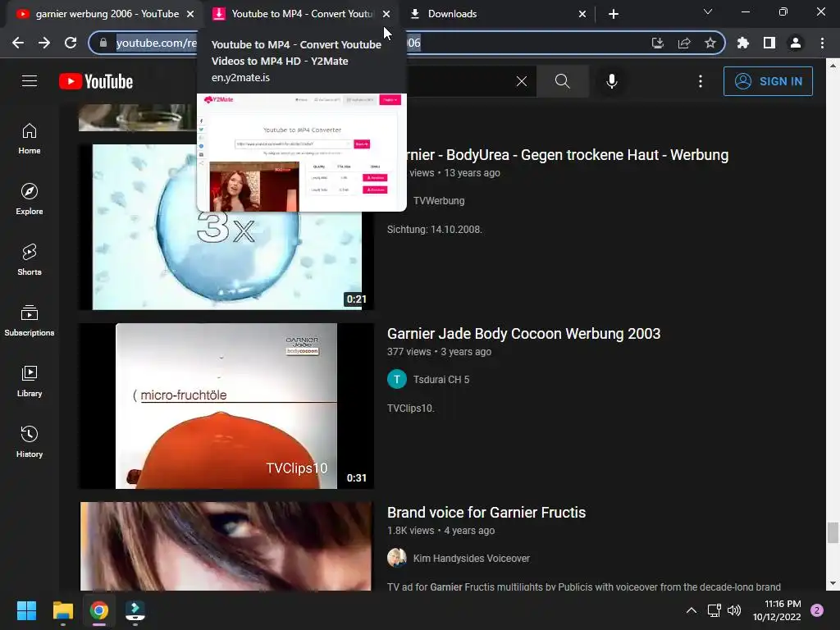The height and width of the screenshot is (630, 840).
Task: Open Subscriptions in the sidebar
Action: pyautogui.click(x=30, y=321)
